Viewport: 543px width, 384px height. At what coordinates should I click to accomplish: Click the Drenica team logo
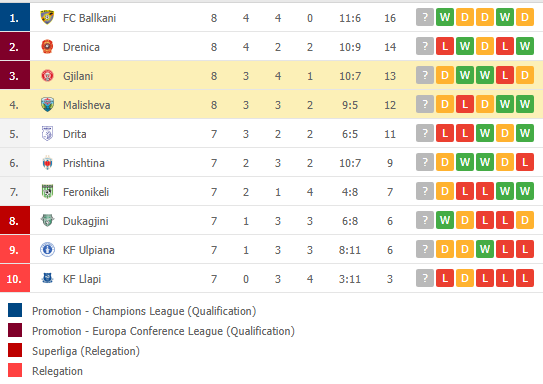click(x=47, y=46)
